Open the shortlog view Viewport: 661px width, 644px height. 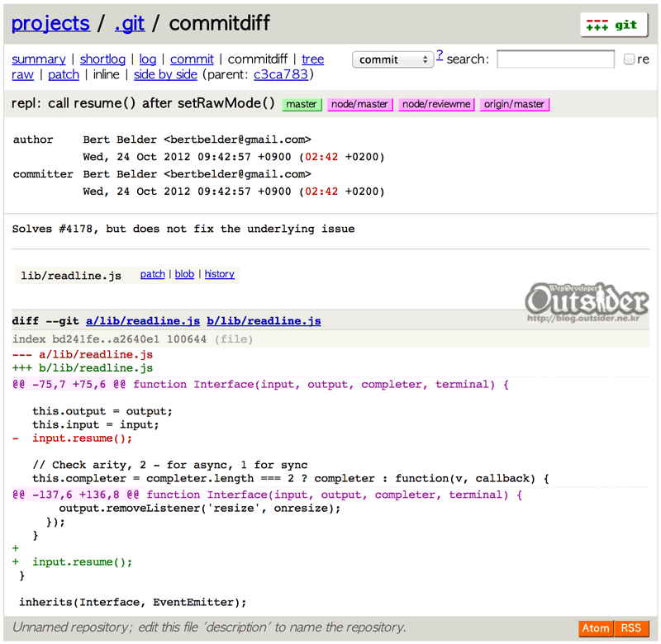click(102, 59)
